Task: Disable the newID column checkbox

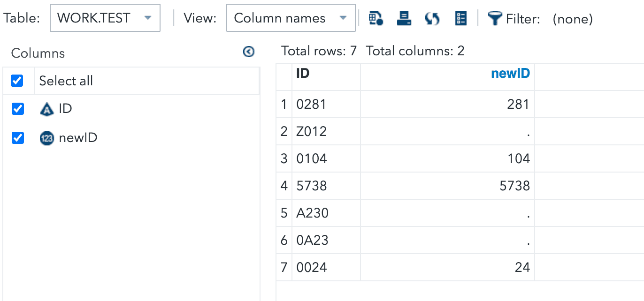Action: coord(17,138)
